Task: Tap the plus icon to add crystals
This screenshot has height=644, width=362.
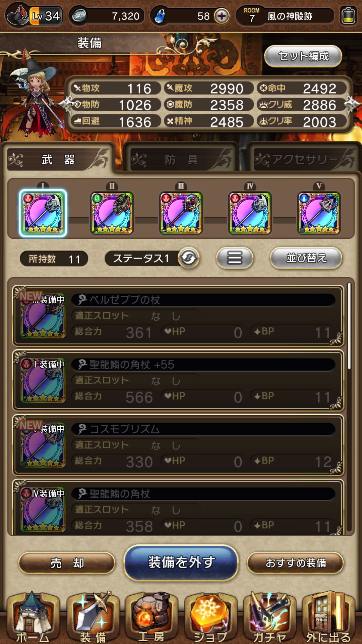Action: click(222, 16)
